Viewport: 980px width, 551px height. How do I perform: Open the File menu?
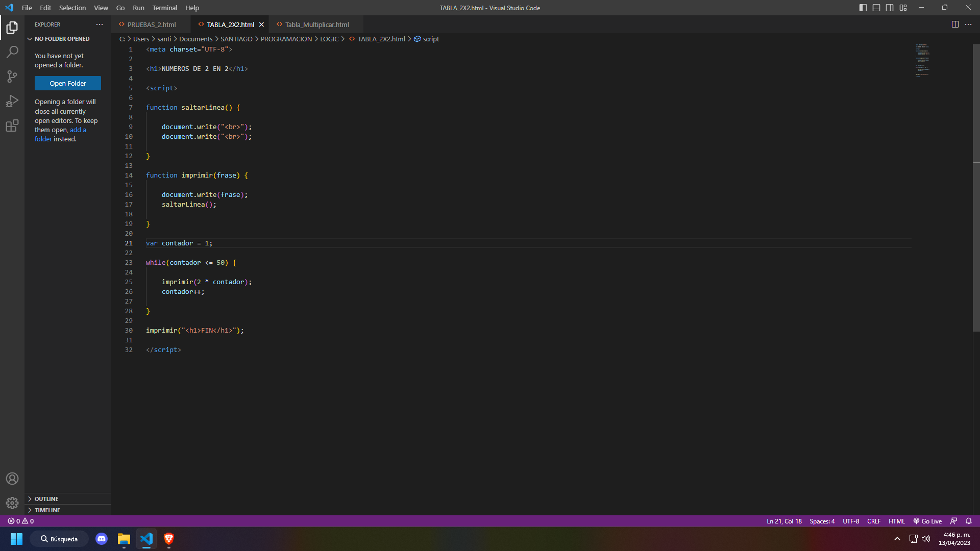[27, 8]
